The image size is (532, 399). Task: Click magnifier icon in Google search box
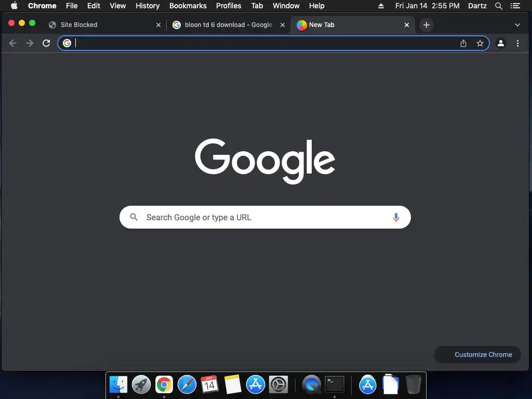[x=134, y=217]
